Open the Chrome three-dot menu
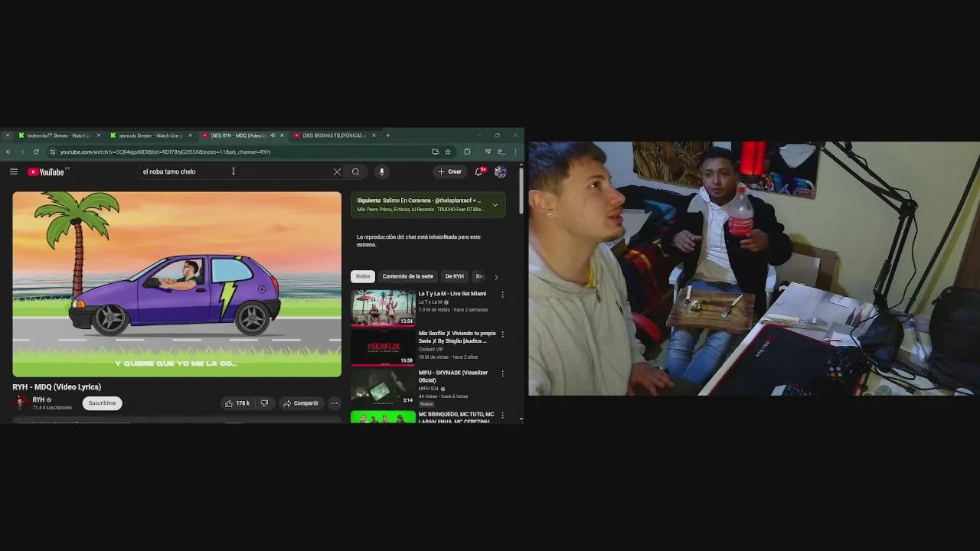The width and height of the screenshot is (980, 551). [515, 152]
